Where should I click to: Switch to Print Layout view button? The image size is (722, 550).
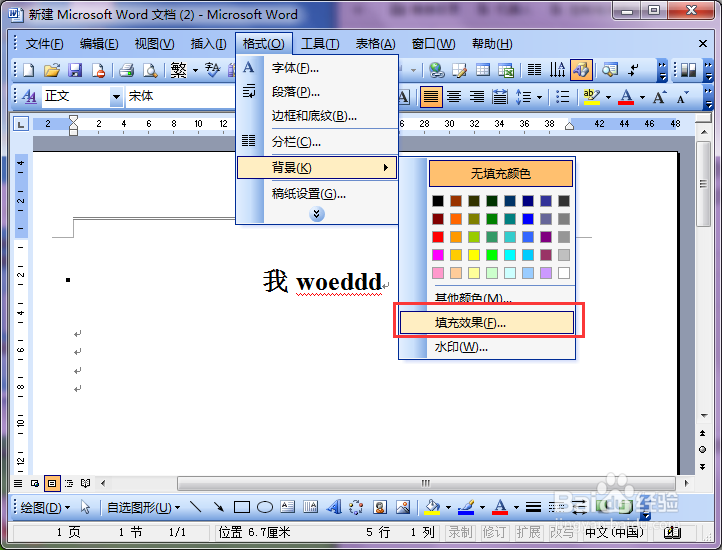coord(52,483)
